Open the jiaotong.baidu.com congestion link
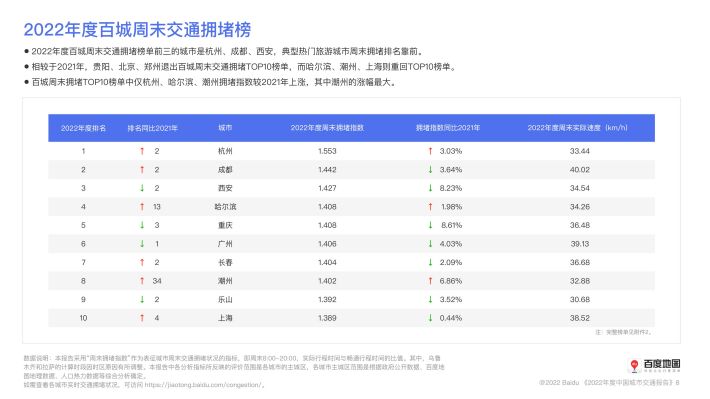The image size is (710, 399). [x=203, y=385]
